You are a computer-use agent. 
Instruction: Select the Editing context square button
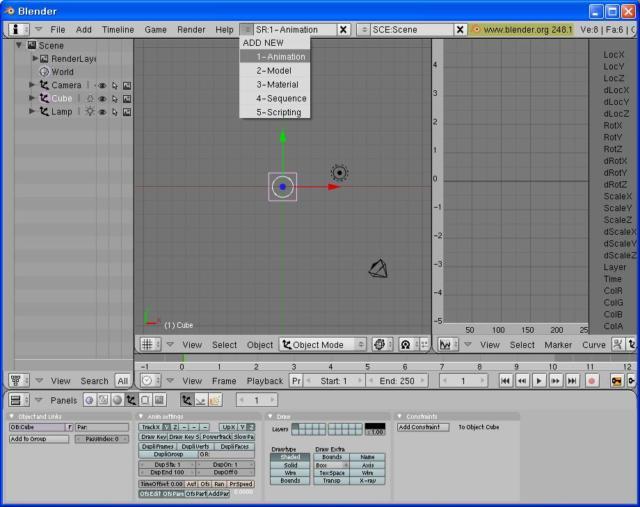pyautogui.click(x=145, y=400)
